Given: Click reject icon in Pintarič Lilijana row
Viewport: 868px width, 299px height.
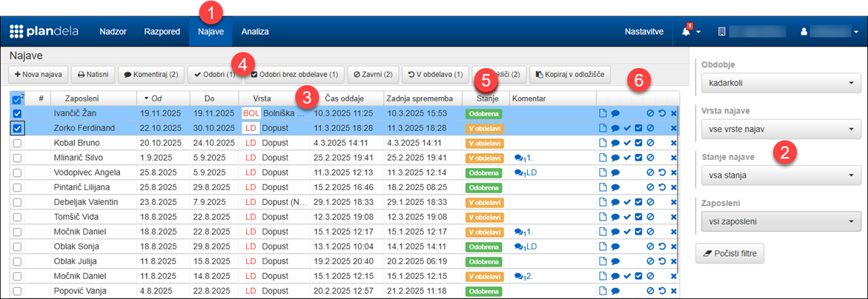Looking at the screenshot, I should (649, 187).
